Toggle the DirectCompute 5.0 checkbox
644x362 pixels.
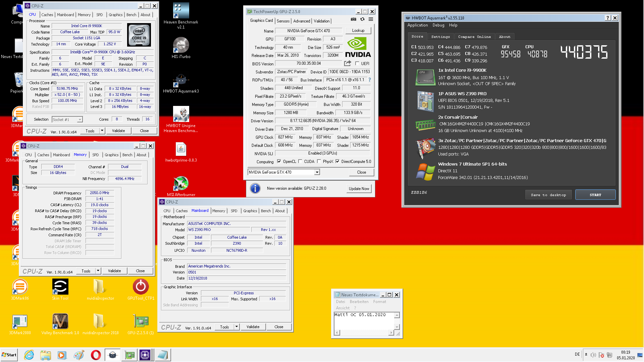(x=337, y=161)
